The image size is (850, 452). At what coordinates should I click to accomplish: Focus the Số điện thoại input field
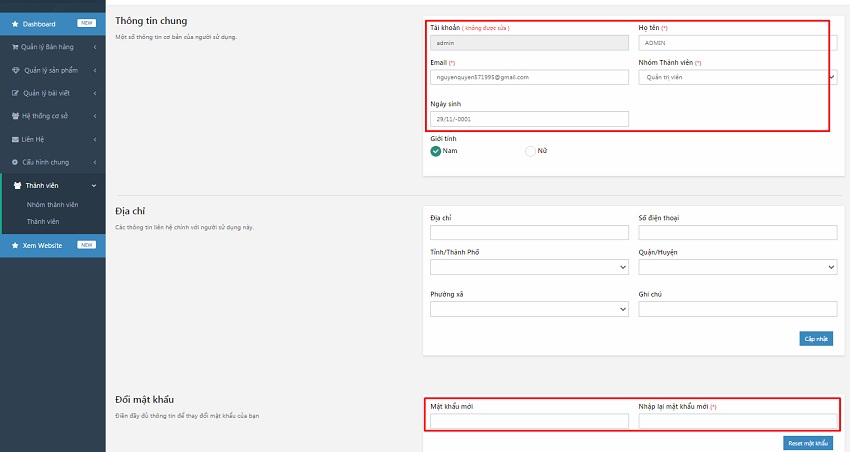click(x=737, y=232)
